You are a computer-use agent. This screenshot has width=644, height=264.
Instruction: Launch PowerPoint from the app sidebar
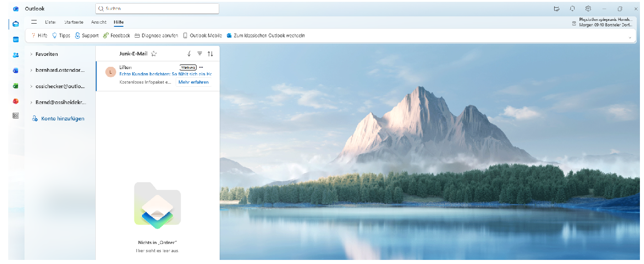pyautogui.click(x=15, y=101)
